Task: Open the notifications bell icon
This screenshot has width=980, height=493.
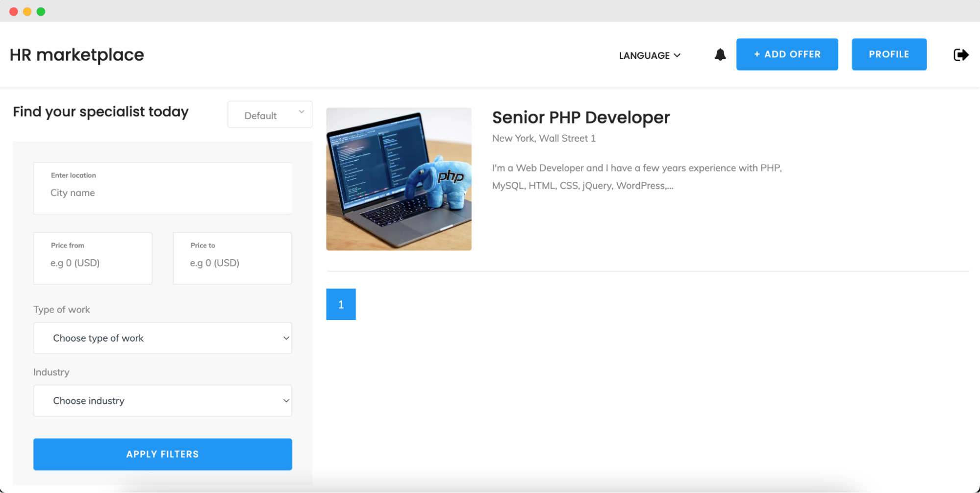Action: 720,54
